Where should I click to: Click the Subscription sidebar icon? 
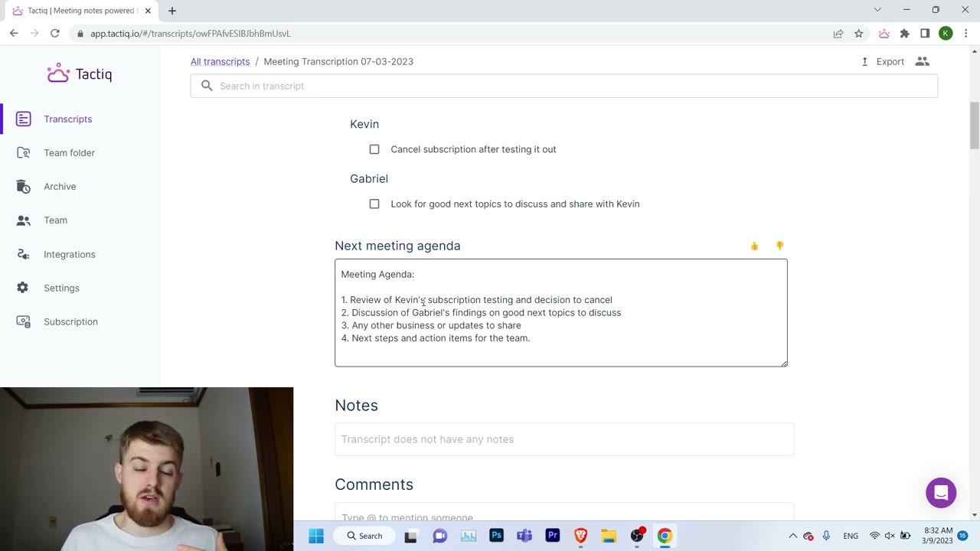23,321
